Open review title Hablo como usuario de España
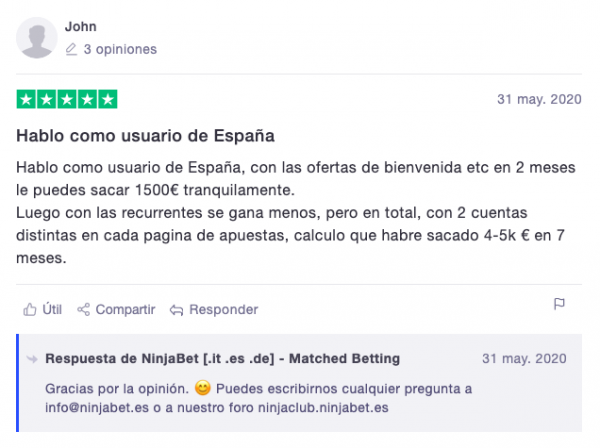Image resolution: width=600 pixels, height=448 pixels. click(145, 136)
